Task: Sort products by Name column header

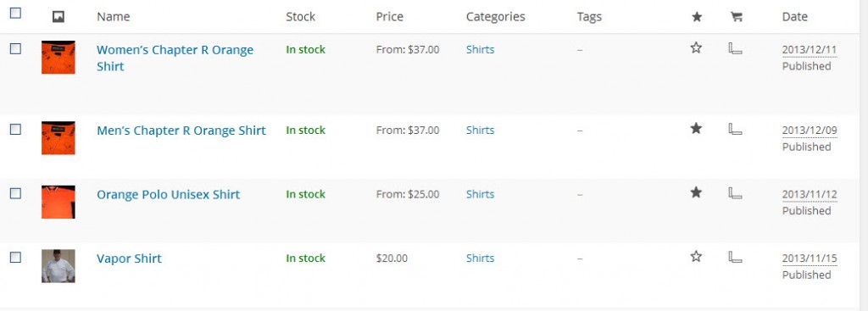Action: pos(114,17)
